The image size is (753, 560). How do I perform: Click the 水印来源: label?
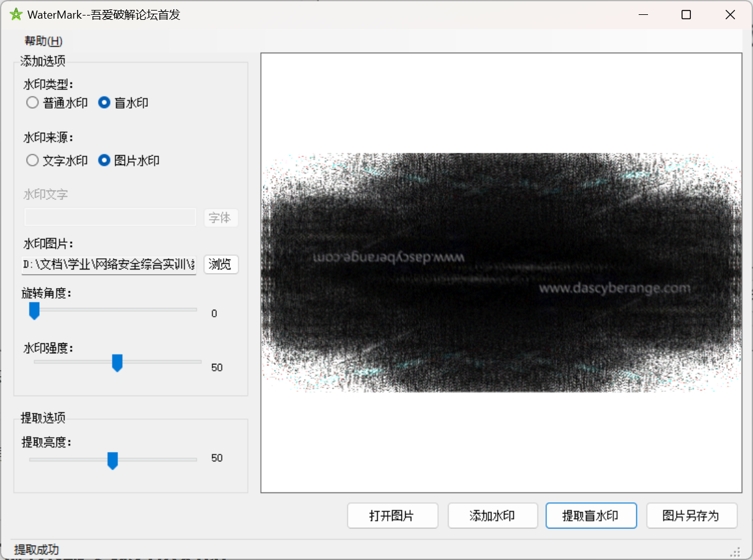[x=48, y=137]
